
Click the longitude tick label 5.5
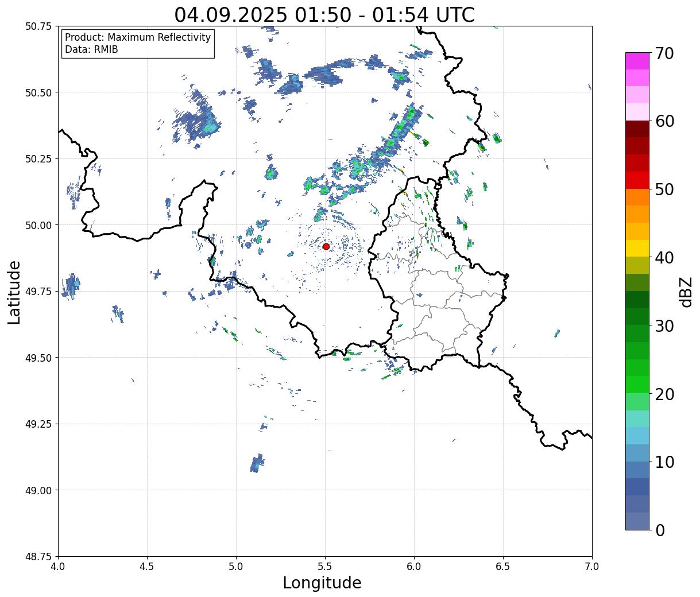point(325,566)
